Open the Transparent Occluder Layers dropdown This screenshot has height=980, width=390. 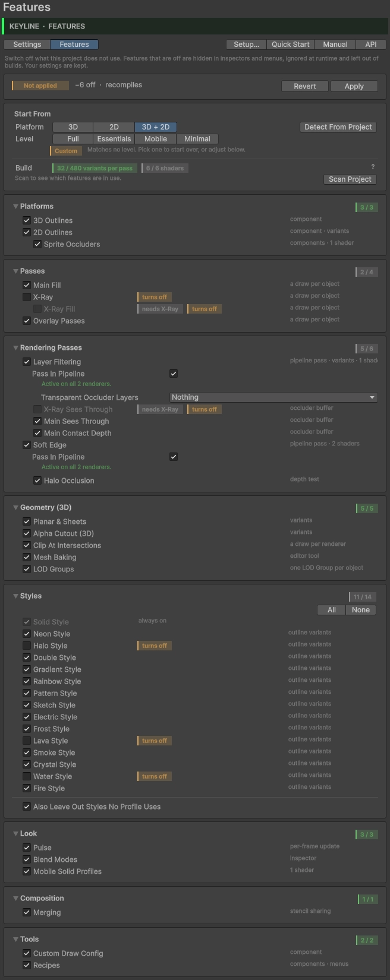(273, 397)
